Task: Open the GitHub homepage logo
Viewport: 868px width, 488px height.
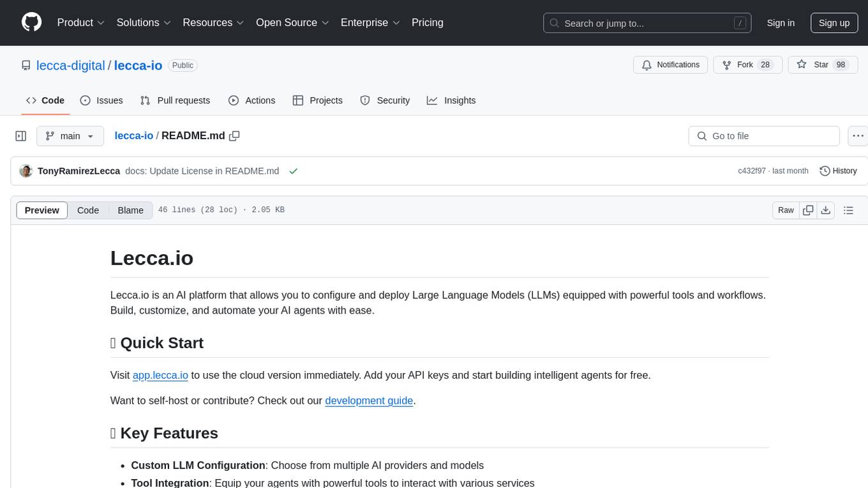Action: pos(31,22)
